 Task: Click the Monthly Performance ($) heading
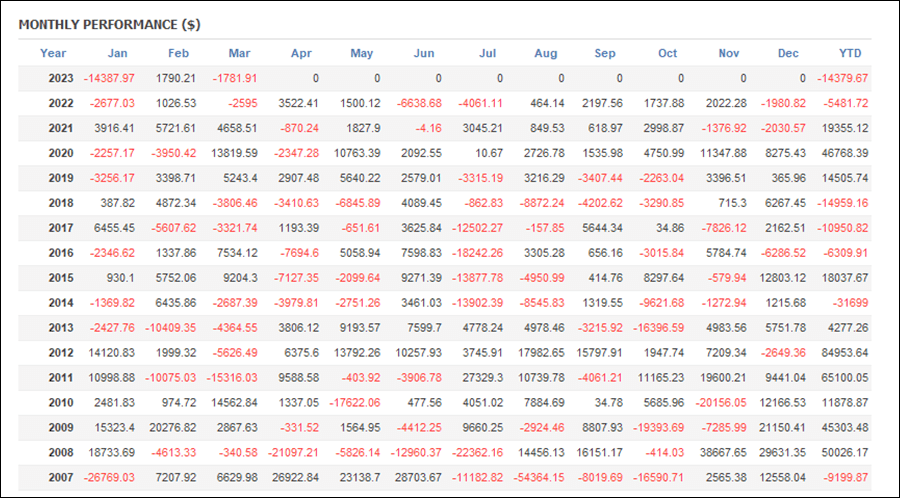[109, 25]
